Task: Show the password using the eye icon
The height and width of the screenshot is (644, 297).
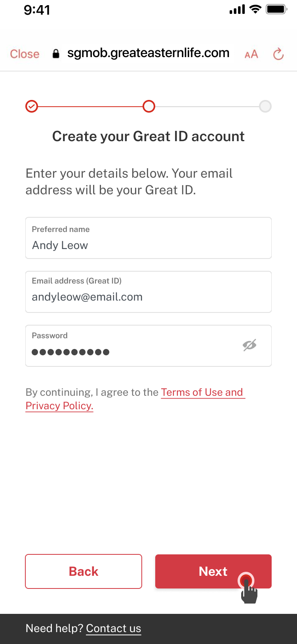Action: click(x=249, y=345)
